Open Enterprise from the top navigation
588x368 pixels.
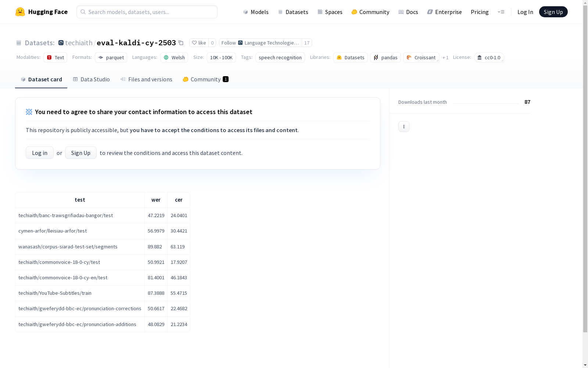(x=444, y=12)
